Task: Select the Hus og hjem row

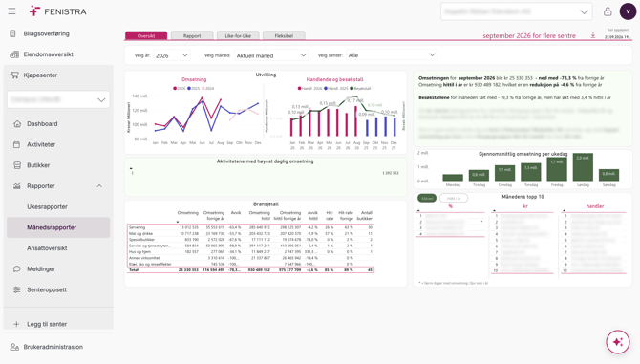Action: pos(250,252)
